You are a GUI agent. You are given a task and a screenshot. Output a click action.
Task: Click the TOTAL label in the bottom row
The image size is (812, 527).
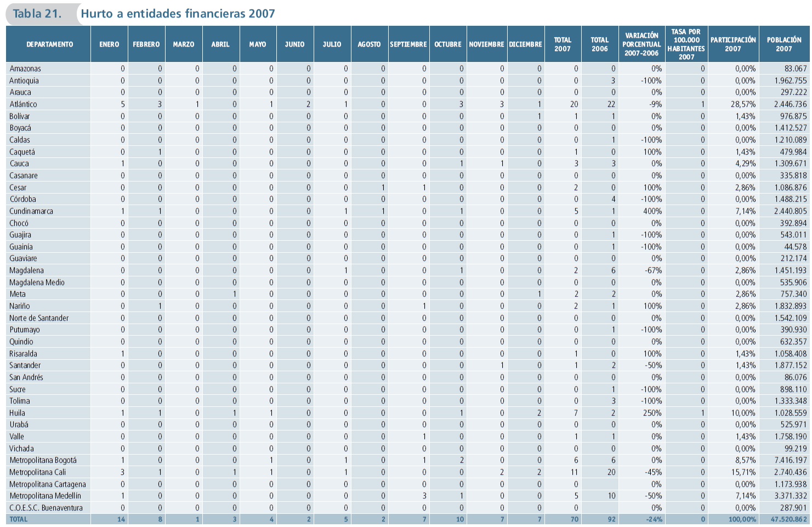[x=18, y=519]
